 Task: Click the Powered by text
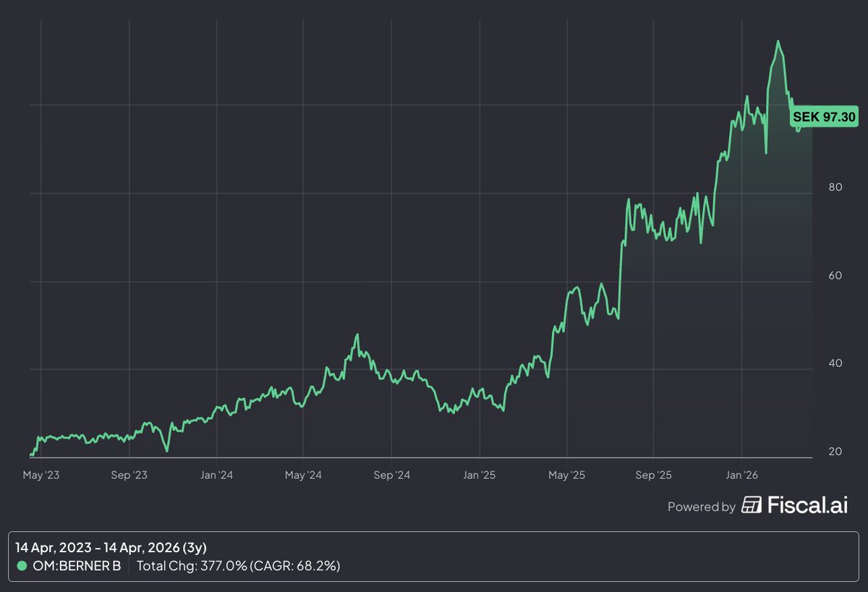[x=701, y=507]
